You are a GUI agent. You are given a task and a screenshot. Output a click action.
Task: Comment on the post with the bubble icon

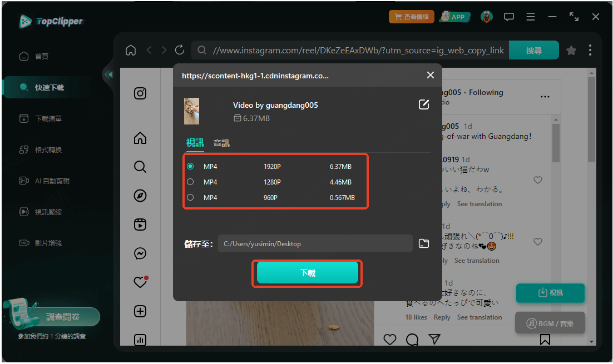point(412,339)
